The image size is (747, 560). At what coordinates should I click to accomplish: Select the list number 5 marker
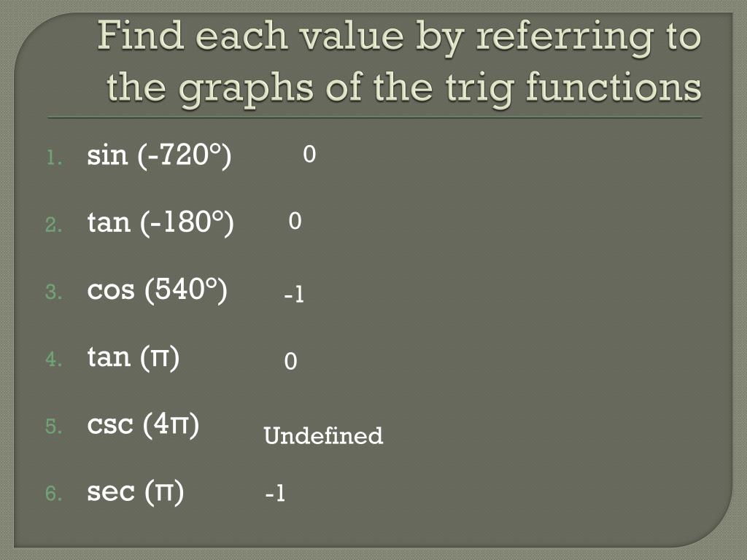pos(53,427)
